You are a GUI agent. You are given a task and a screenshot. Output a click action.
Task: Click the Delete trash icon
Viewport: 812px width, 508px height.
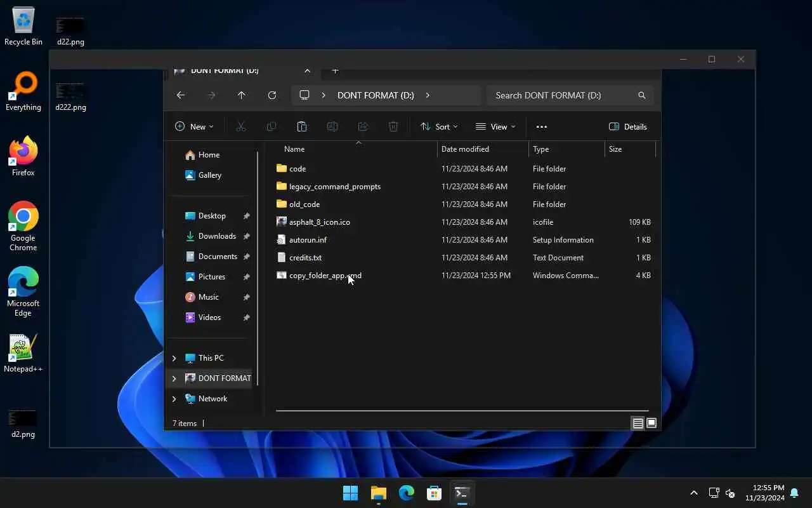pyautogui.click(x=393, y=126)
